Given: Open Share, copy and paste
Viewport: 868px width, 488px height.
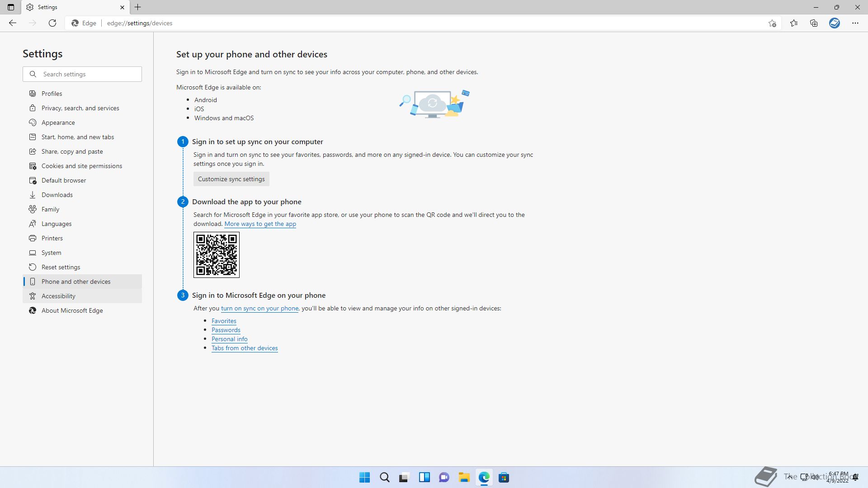Looking at the screenshot, I should (x=82, y=151).
